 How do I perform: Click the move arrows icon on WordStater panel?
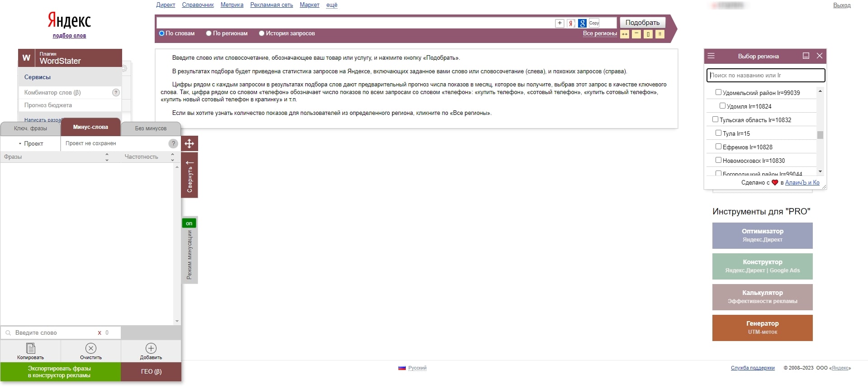(189, 144)
